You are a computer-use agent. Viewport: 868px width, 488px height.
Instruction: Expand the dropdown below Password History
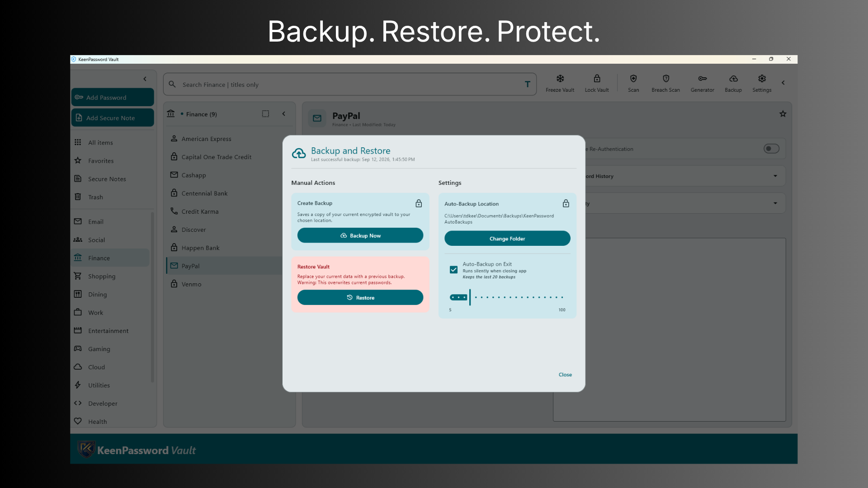[775, 203]
